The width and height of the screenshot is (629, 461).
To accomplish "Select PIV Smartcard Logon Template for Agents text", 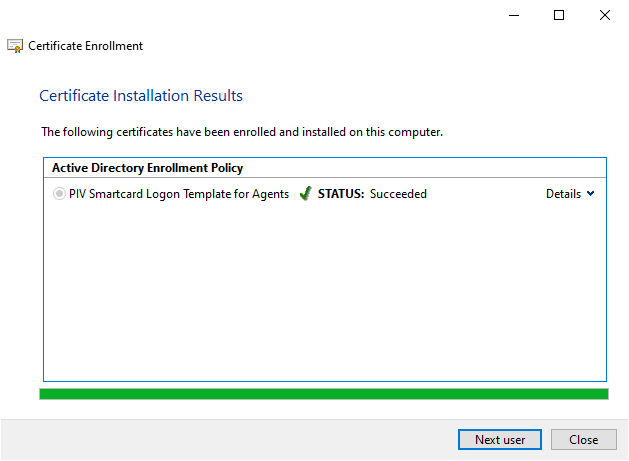I will (179, 194).
